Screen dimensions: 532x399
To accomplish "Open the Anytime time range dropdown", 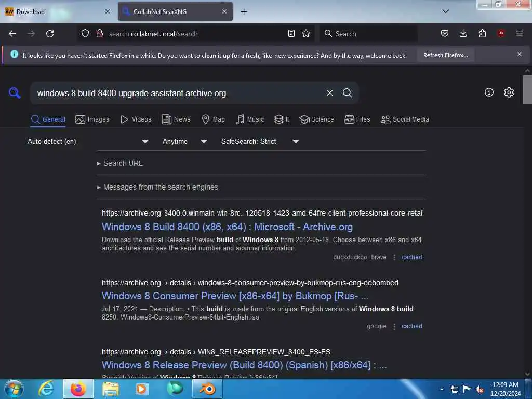I will click(x=184, y=141).
